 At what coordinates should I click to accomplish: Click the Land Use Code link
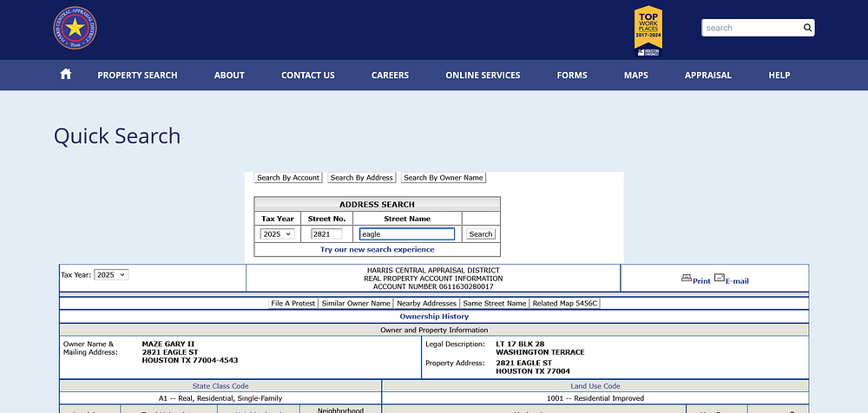(595, 386)
